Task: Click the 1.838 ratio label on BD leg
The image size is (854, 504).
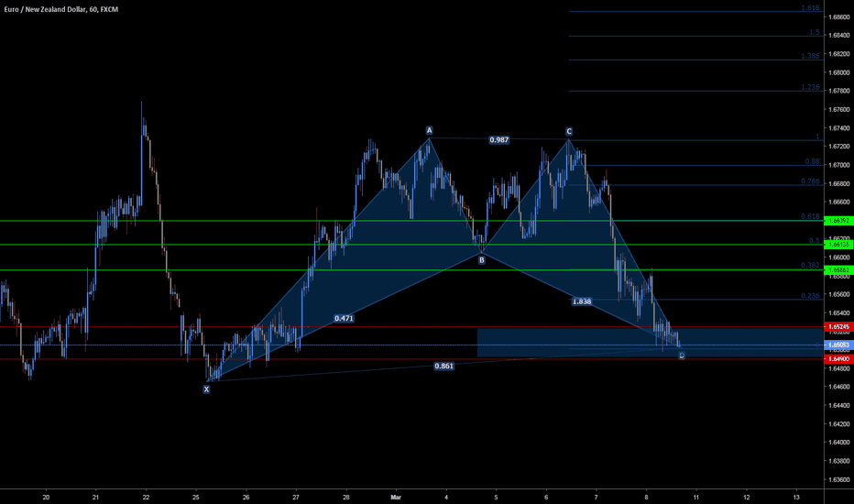Action: pyautogui.click(x=581, y=301)
